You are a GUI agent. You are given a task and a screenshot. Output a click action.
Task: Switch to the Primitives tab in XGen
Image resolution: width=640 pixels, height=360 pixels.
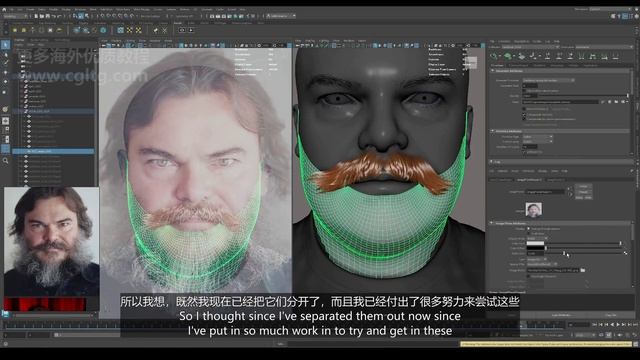(497, 65)
